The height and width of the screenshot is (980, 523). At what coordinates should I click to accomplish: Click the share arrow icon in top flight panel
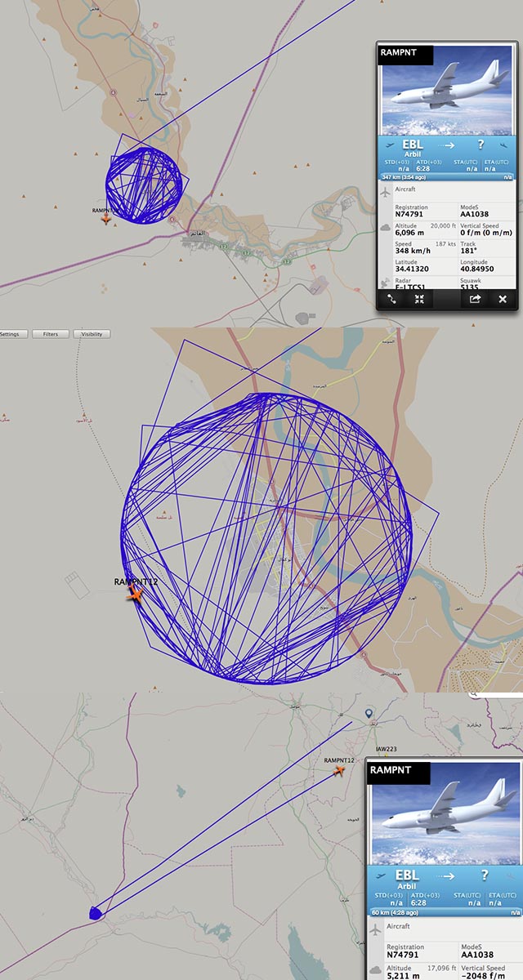(474, 299)
